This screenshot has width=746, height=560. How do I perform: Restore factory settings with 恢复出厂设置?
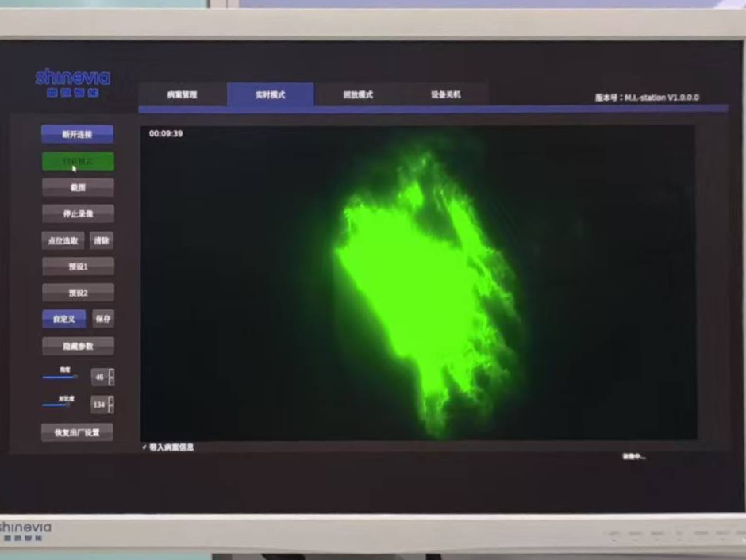(77, 432)
